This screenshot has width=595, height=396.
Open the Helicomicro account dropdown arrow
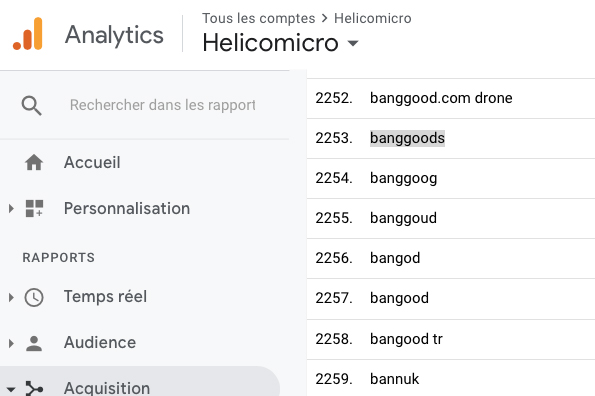pos(353,43)
